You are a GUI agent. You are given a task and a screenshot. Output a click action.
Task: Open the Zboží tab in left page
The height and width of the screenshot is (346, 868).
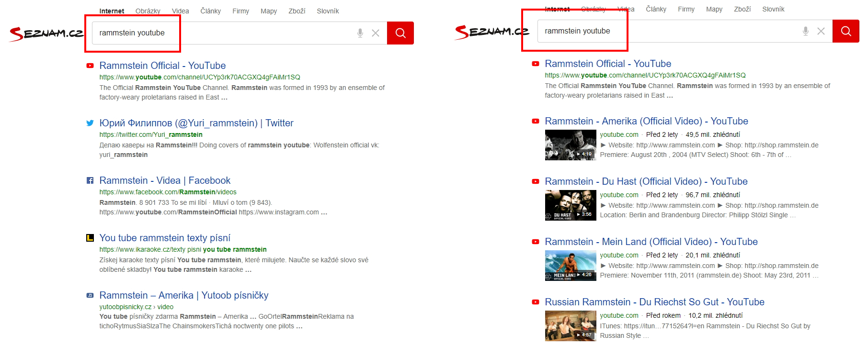coord(297,11)
